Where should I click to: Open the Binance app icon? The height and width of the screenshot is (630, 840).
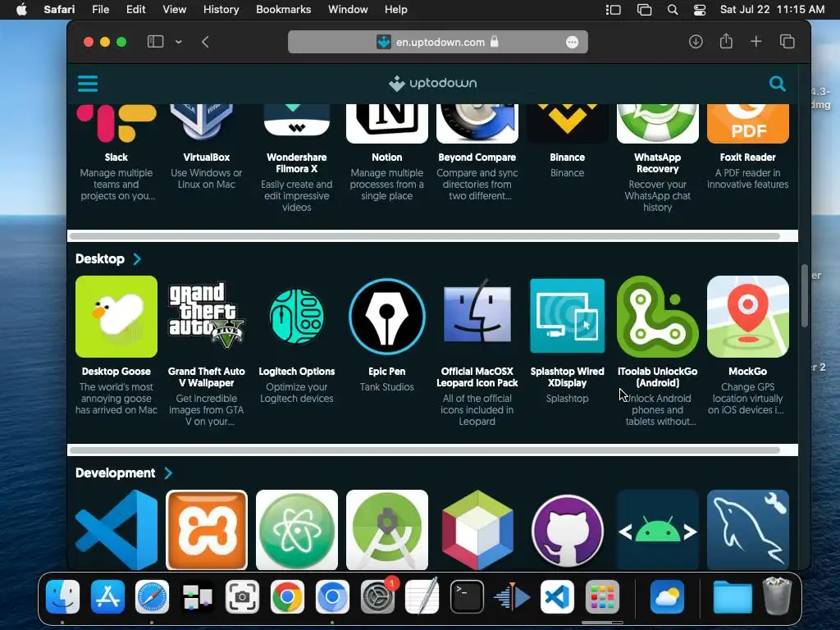coord(568,124)
